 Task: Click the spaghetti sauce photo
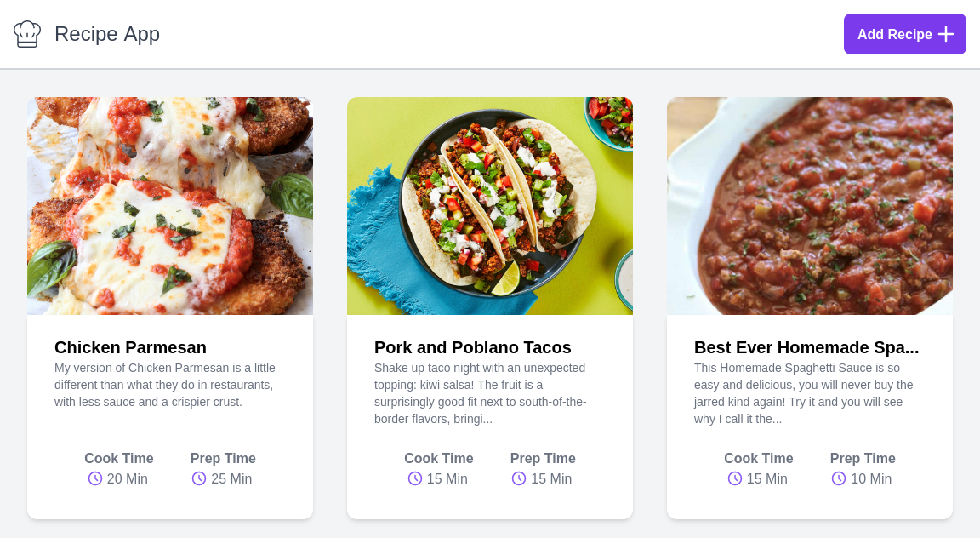pos(810,206)
